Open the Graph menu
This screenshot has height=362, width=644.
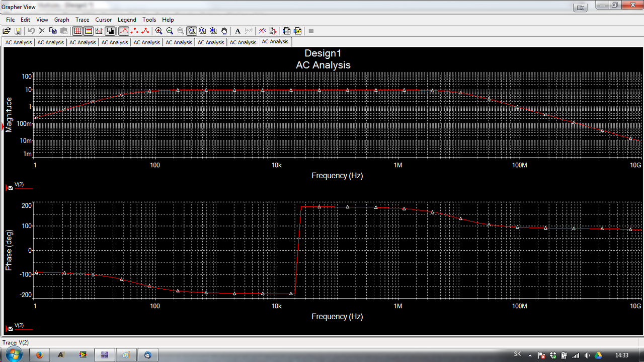click(x=62, y=20)
